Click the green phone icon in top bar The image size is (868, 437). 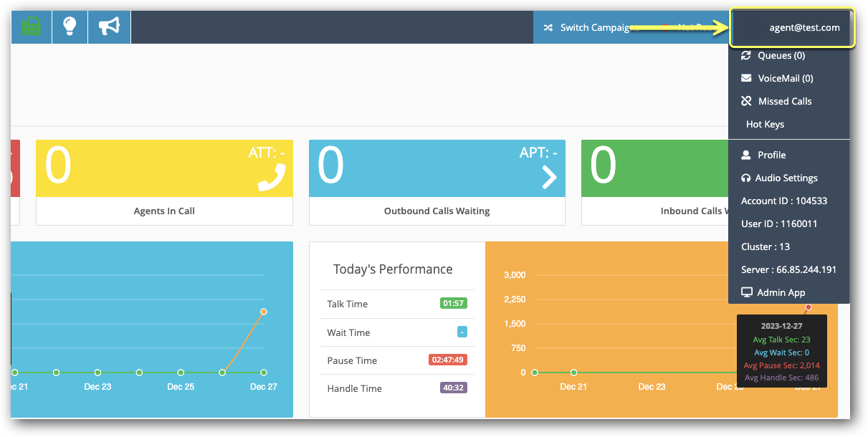click(x=31, y=27)
